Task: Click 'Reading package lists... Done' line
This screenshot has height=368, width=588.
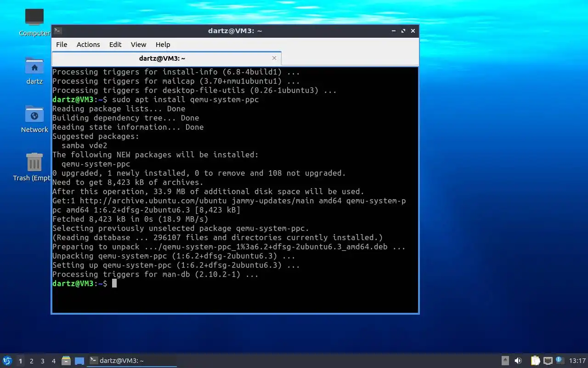Action: [119, 109]
